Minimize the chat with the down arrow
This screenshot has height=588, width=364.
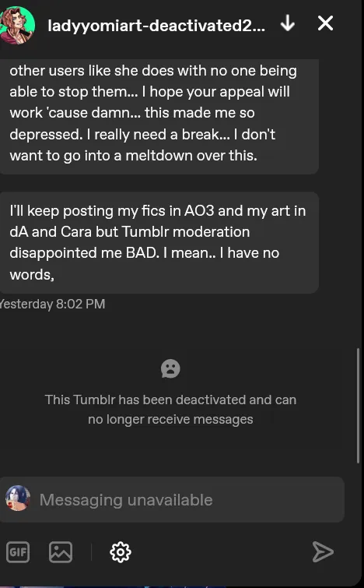[288, 23]
